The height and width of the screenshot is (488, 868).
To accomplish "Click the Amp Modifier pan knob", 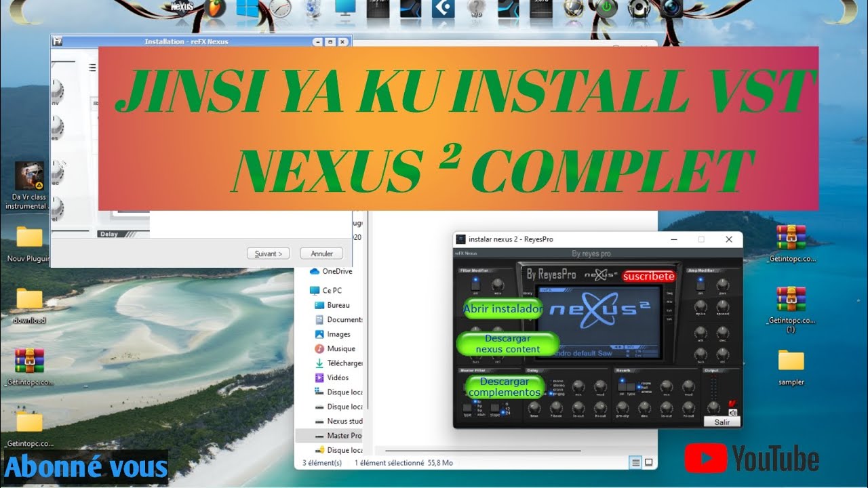I will pyautogui.click(x=722, y=284).
